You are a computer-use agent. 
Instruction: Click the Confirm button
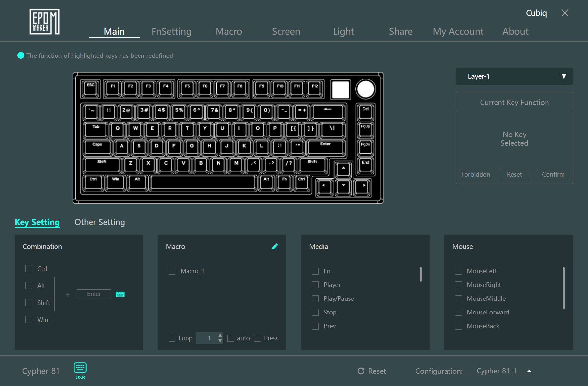(x=553, y=174)
